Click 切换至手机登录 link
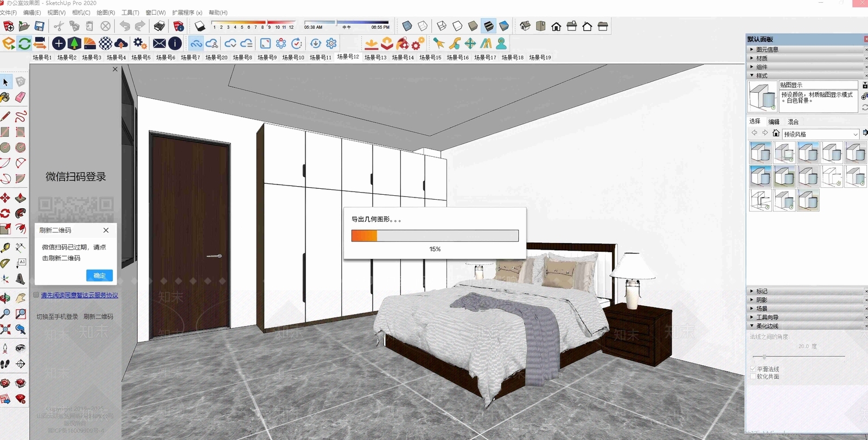The image size is (868, 440). pos(58,317)
